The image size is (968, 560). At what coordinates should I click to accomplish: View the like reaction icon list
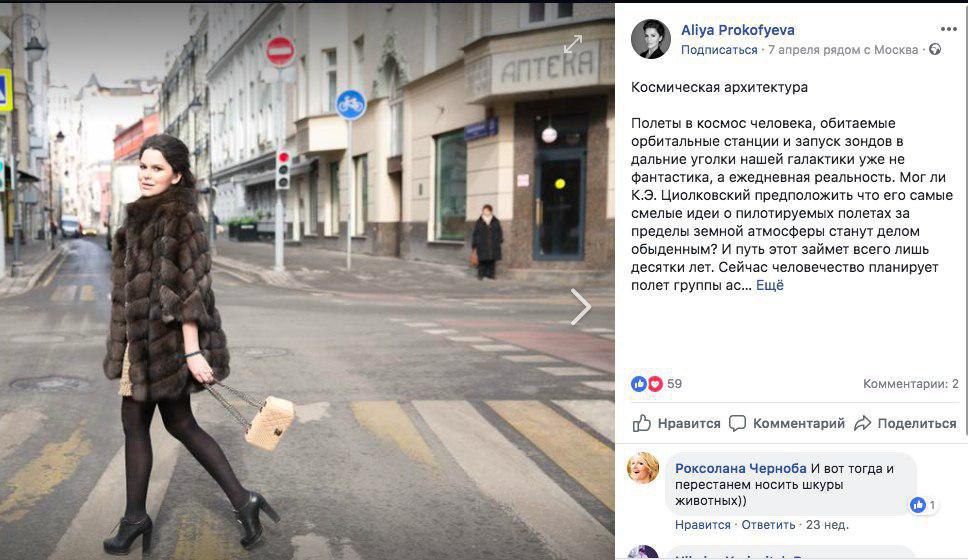point(638,384)
